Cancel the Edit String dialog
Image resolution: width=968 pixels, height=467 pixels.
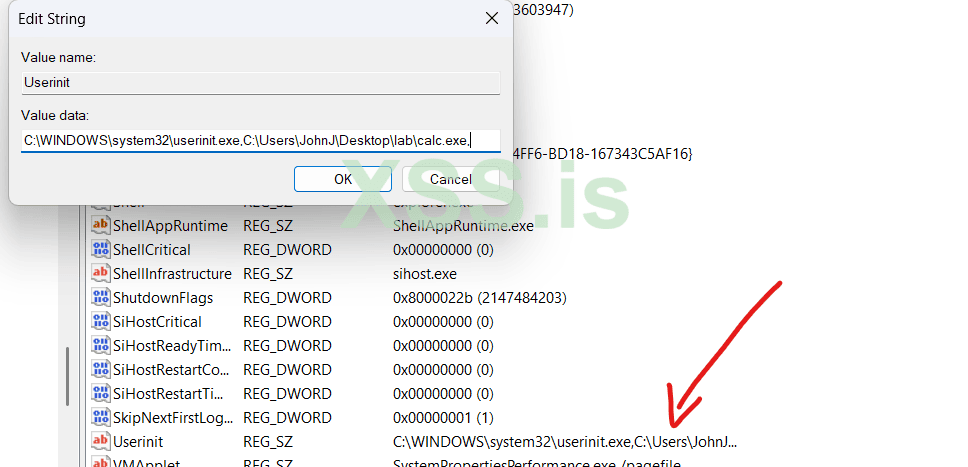point(451,179)
